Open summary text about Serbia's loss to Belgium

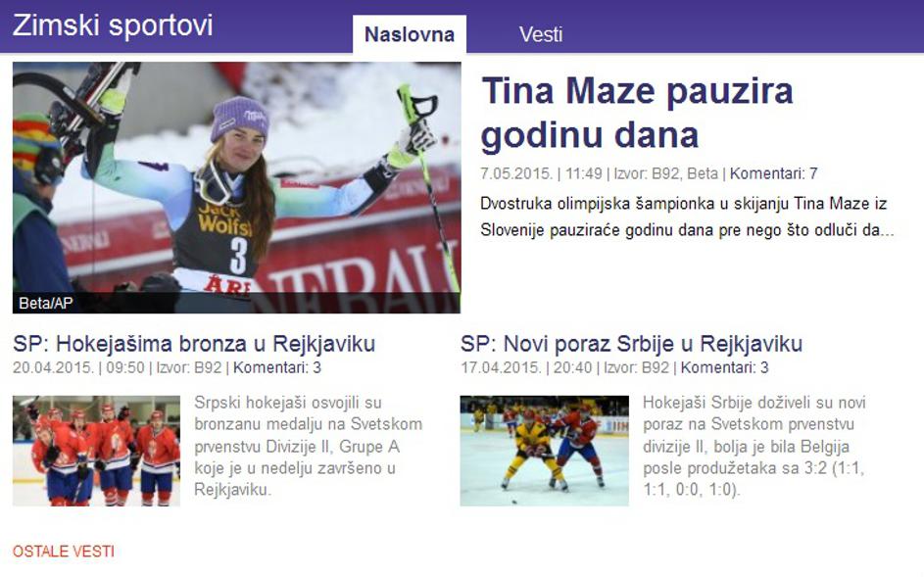point(754,446)
